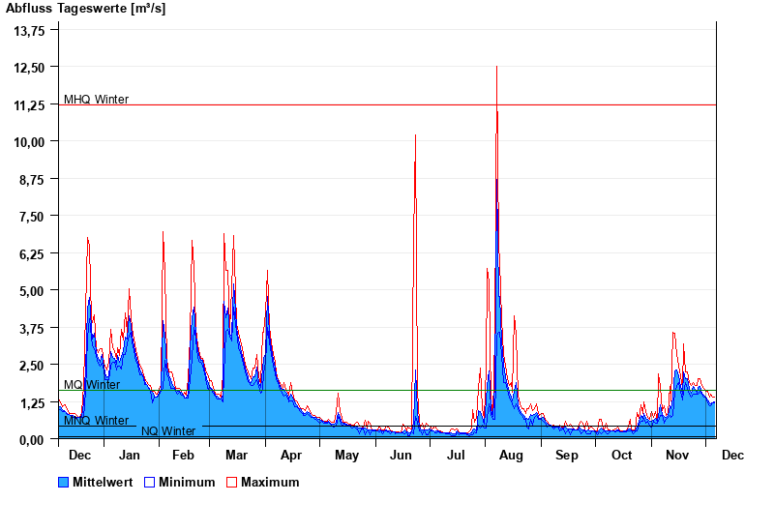Select the Jan month on x-axis
This screenshot has height=532, width=774.
tap(129, 455)
